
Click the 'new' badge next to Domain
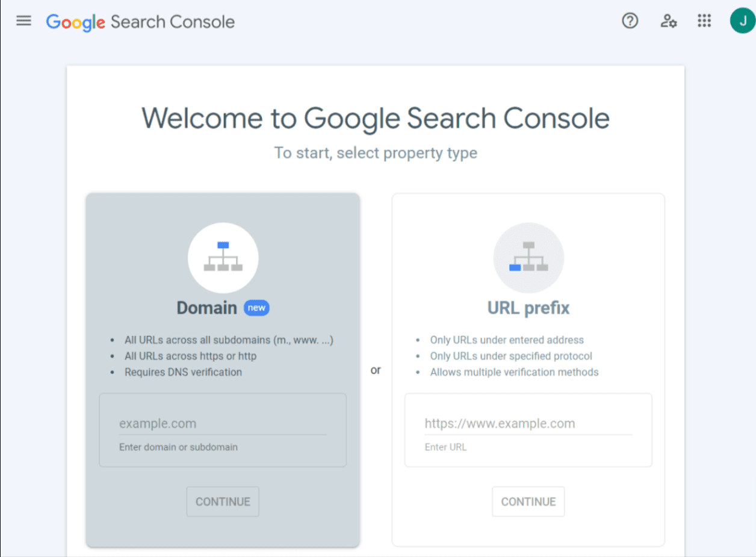(256, 308)
